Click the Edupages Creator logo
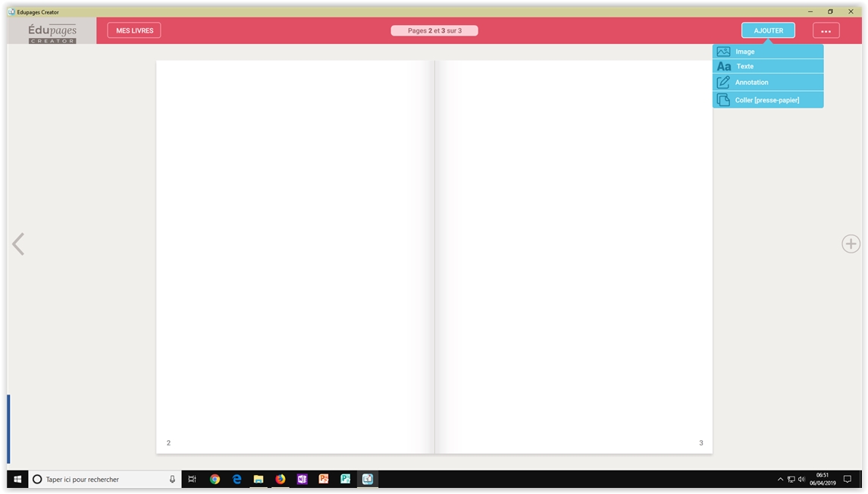This screenshot has height=494, width=868. pyautogui.click(x=52, y=32)
